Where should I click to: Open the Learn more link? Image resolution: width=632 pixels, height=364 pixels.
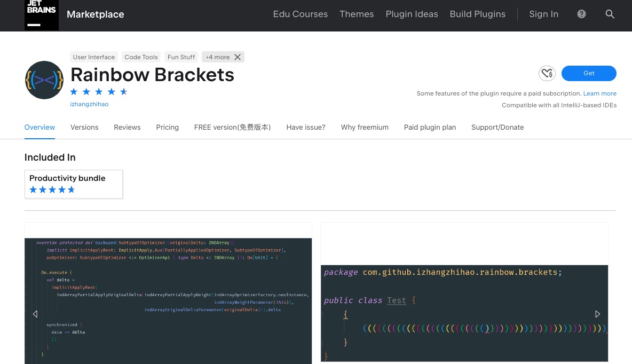coord(600,93)
